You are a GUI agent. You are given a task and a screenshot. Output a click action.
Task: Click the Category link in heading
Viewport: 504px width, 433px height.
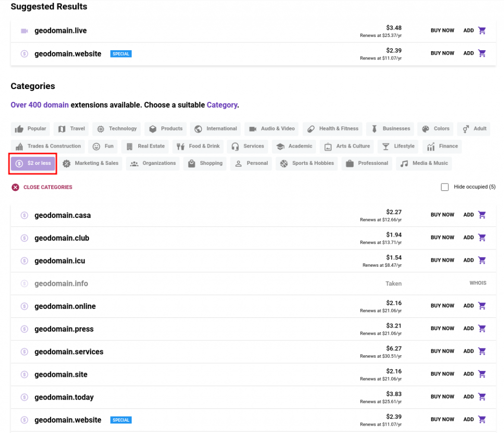coord(222,105)
